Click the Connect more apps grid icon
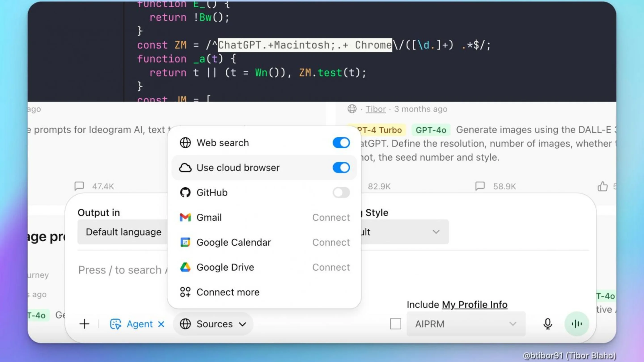 tap(185, 292)
